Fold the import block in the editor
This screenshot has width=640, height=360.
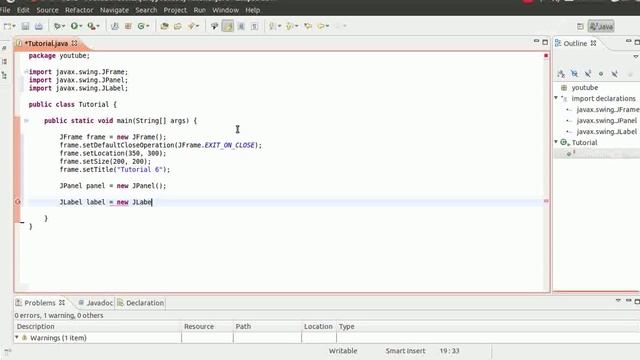click(x=26, y=72)
